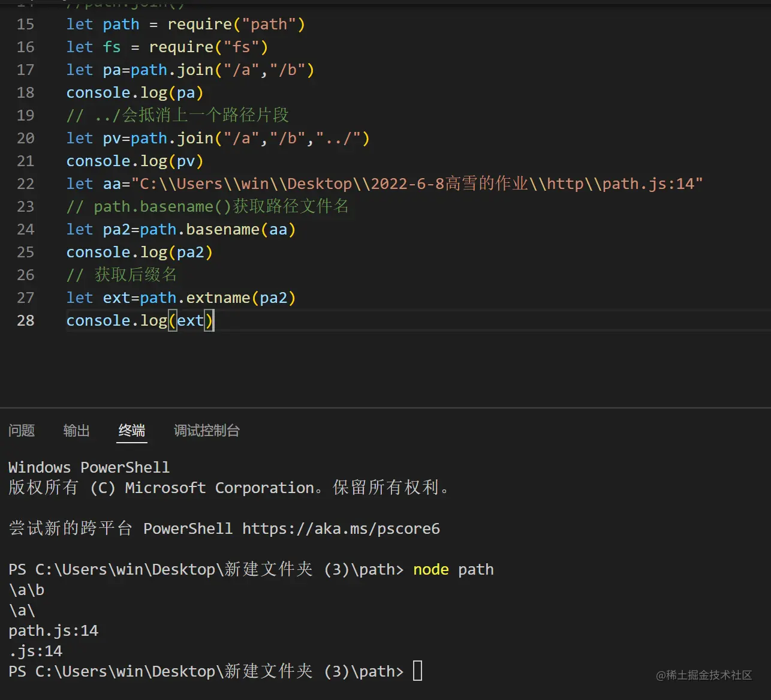Switch to the 调试控制台 panel
The image size is (771, 700).
[206, 430]
